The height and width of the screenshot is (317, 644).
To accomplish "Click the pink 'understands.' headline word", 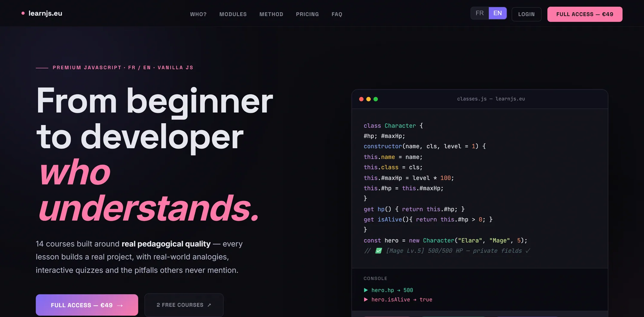I will [x=149, y=208].
